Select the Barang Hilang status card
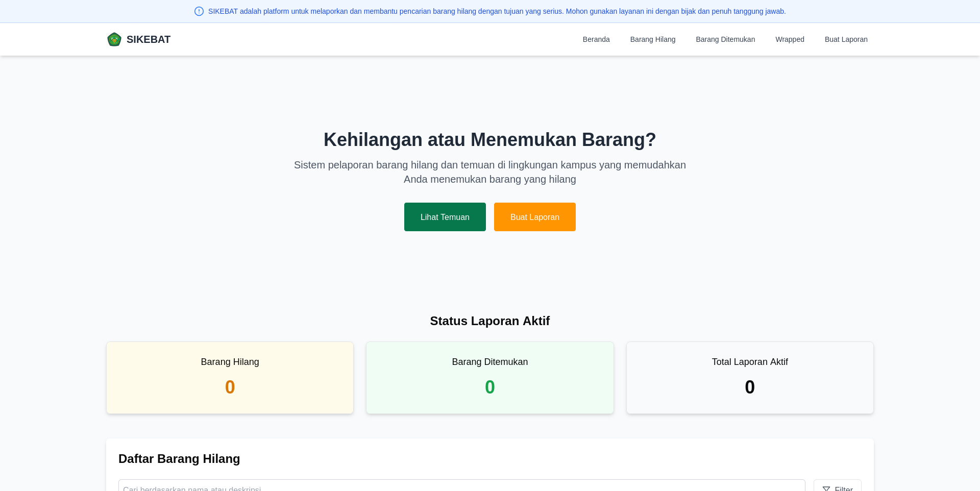 tap(230, 378)
